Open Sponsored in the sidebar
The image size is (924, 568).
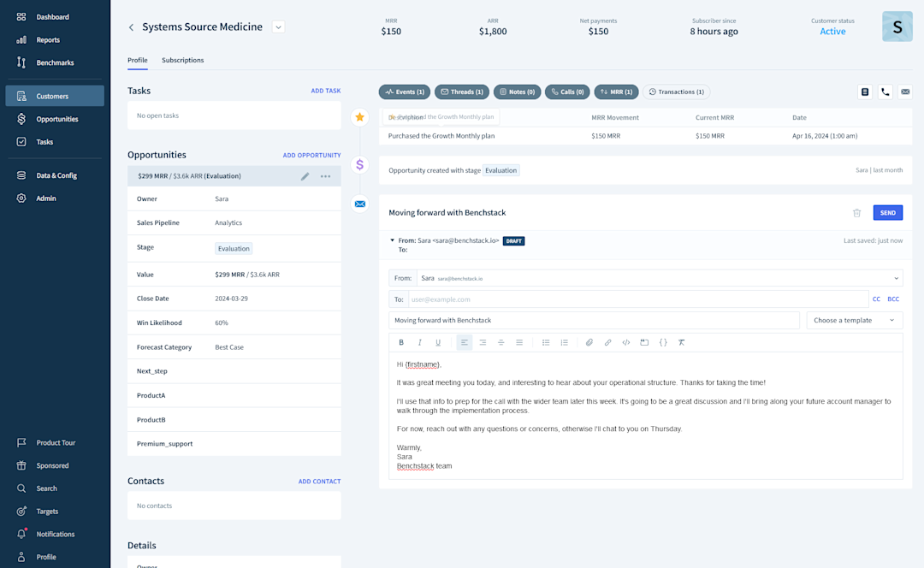pyautogui.click(x=52, y=465)
